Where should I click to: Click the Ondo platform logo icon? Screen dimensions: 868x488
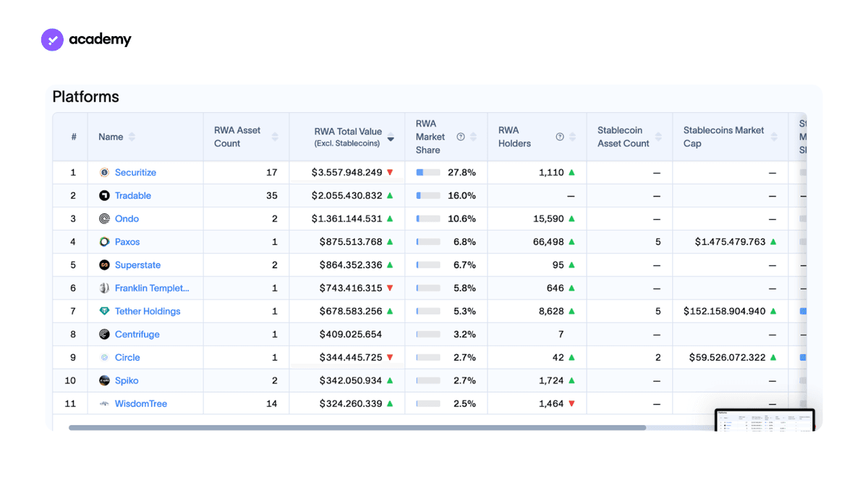pos(104,218)
